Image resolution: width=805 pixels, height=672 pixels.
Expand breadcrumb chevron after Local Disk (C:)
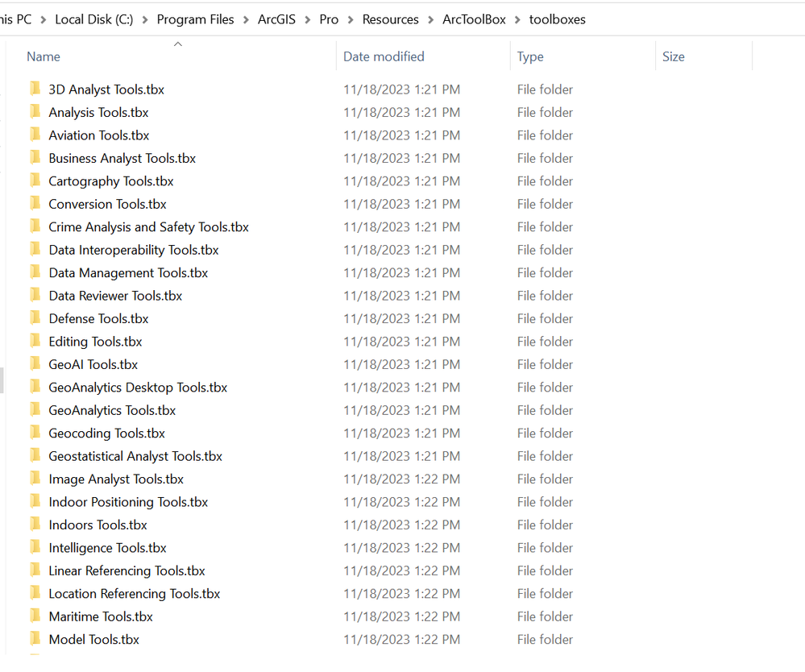coord(145,20)
